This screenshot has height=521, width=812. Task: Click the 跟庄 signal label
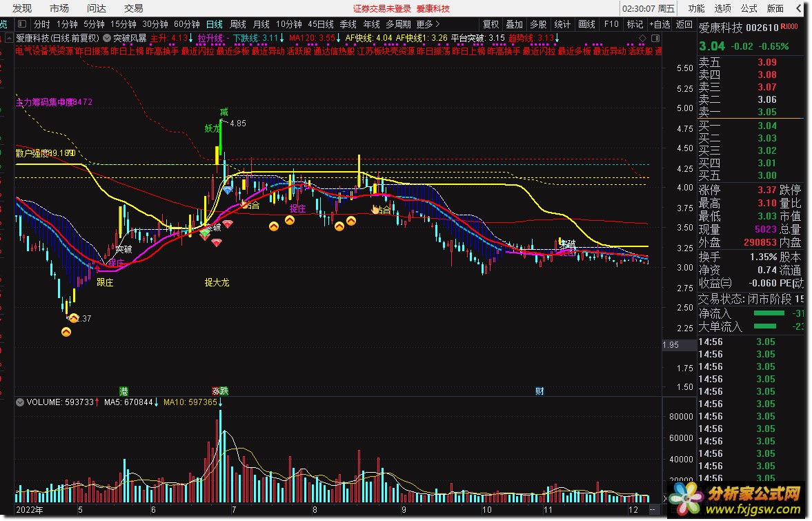click(x=105, y=282)
